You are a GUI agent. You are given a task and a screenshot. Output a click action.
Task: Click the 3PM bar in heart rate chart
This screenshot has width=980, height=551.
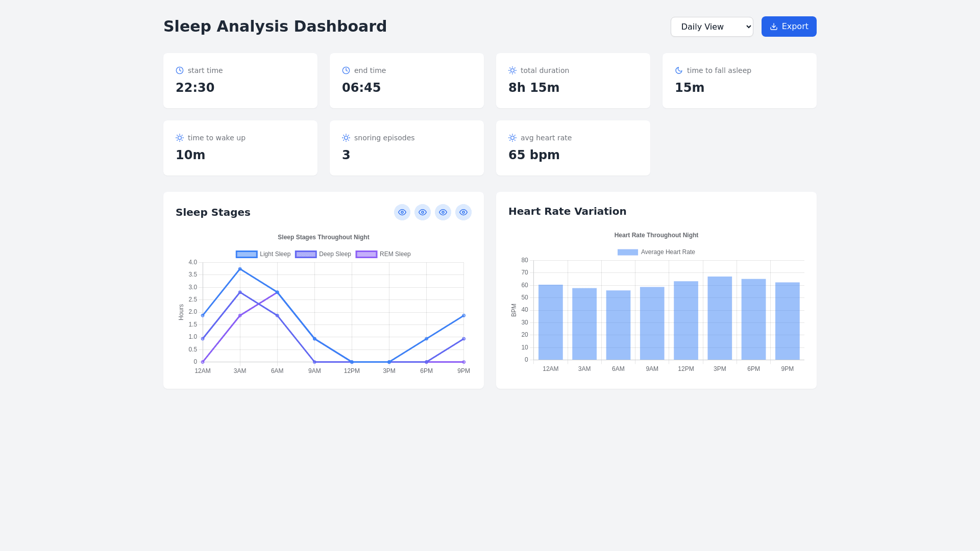[x=720, y=318]
